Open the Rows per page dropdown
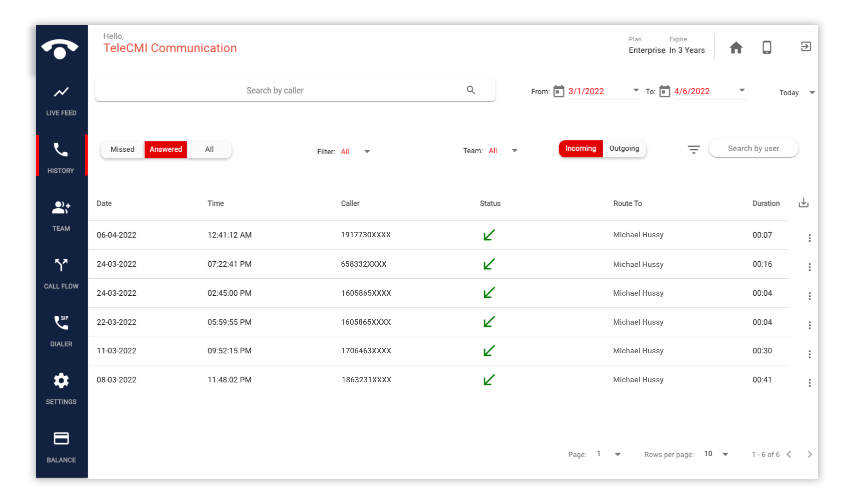The image size is (854, 504). tap(716, 454)
